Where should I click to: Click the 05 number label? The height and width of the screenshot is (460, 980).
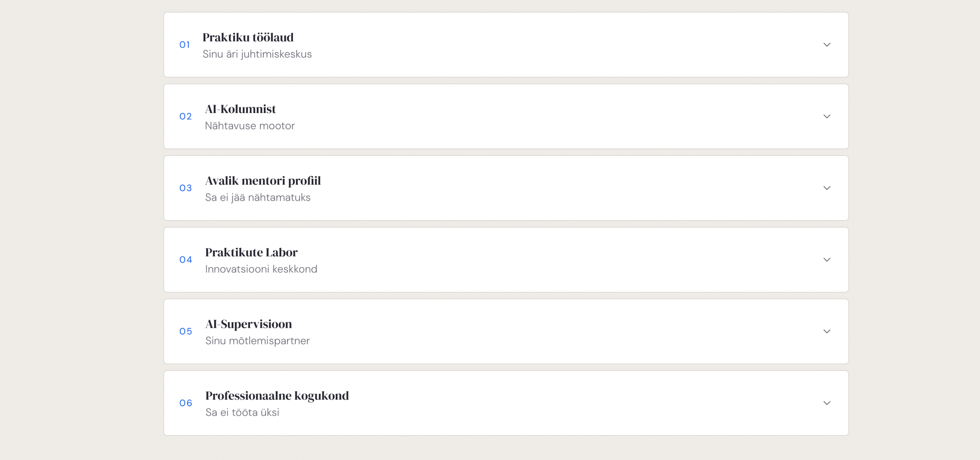pos(185,331)
